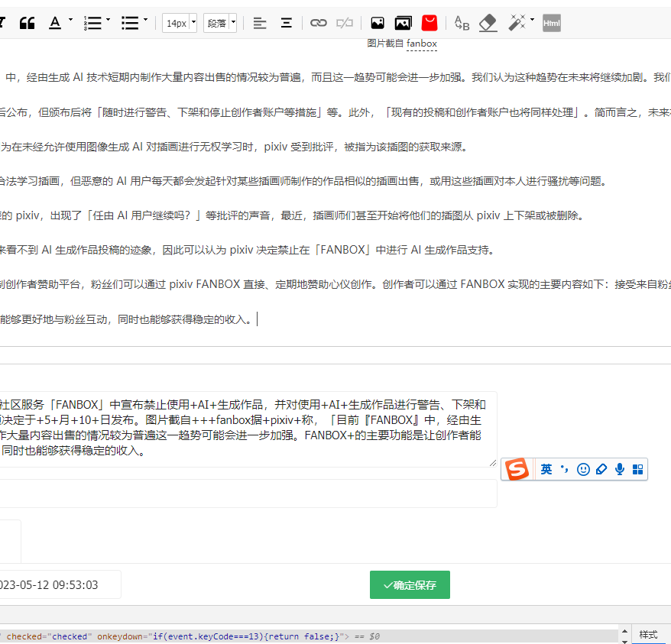Apply blockquote formatting with the quote icon
671x644 pixels.
coord(27,23)
